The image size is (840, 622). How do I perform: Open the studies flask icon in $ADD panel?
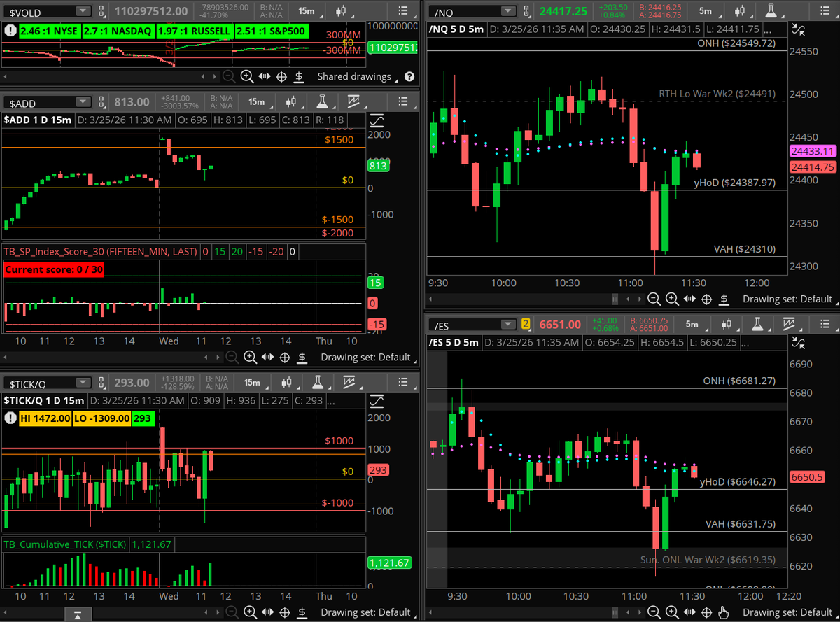tap(323, 102)
